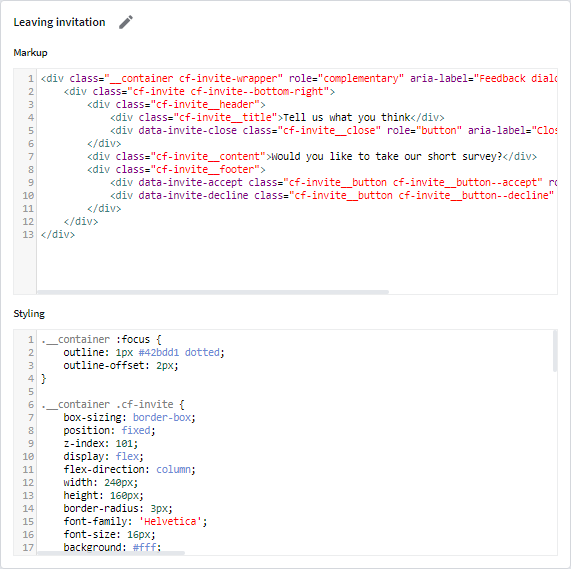
Task: Click the '.__container .cf-invite {' selector line
Action: pyautogui.click(x=113, y=404)
